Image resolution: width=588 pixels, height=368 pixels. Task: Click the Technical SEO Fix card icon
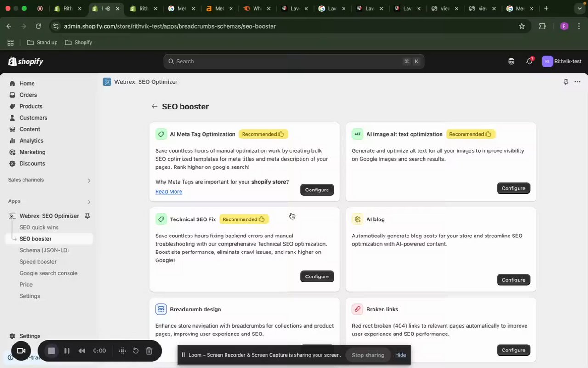pos(161,219)
